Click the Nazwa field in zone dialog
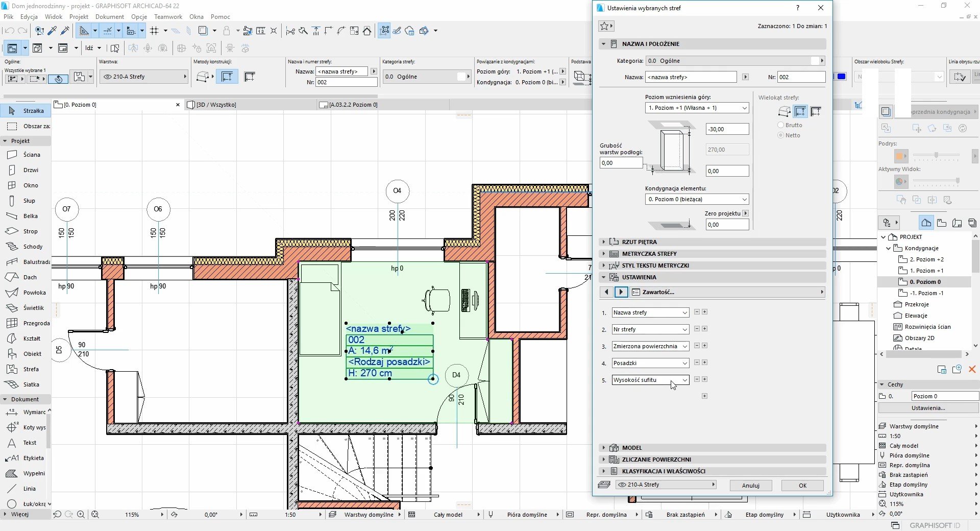Screen dimensions: 980x531 pos(691,77)
